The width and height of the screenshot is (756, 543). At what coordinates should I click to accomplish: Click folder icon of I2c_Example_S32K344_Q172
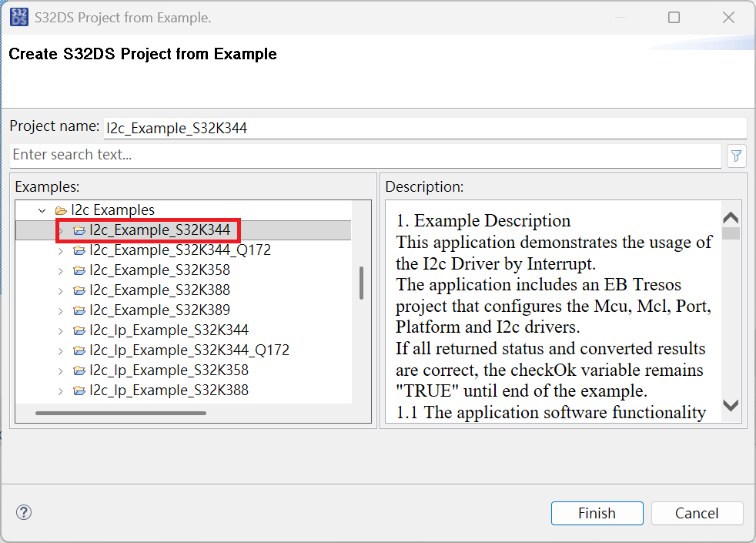79,250
